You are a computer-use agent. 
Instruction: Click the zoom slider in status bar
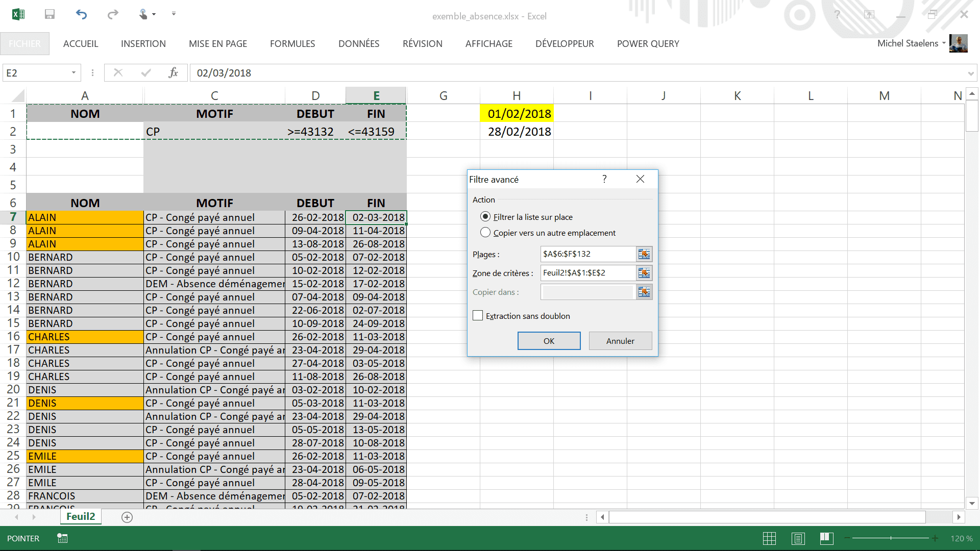[x=891, y=538]
